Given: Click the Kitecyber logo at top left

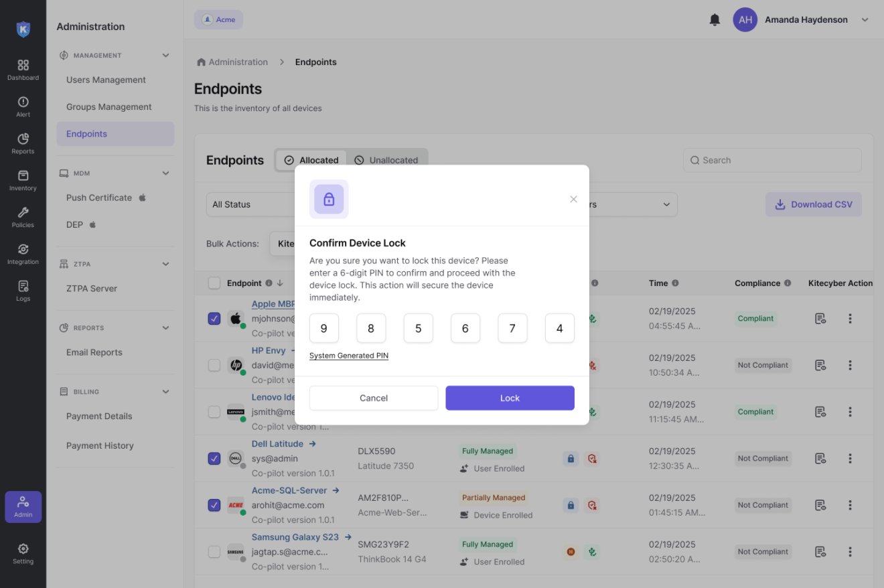Looking at the screenshot, I should click(x=23, y=29).
